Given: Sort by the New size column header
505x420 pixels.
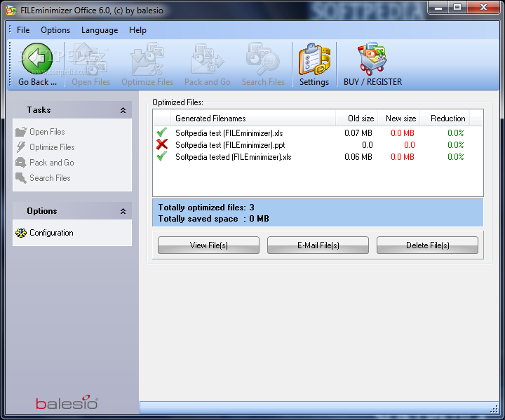Looking at the screenshot, I should coord(398,118).
